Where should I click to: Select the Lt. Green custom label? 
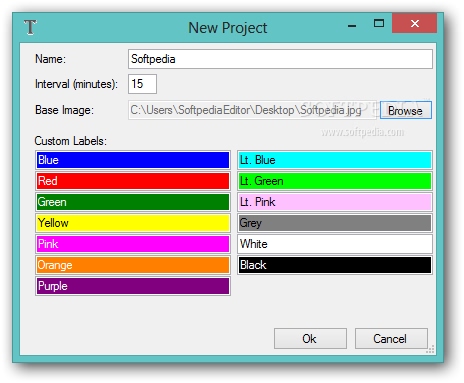pyautogui.click(x=335, y=181)
